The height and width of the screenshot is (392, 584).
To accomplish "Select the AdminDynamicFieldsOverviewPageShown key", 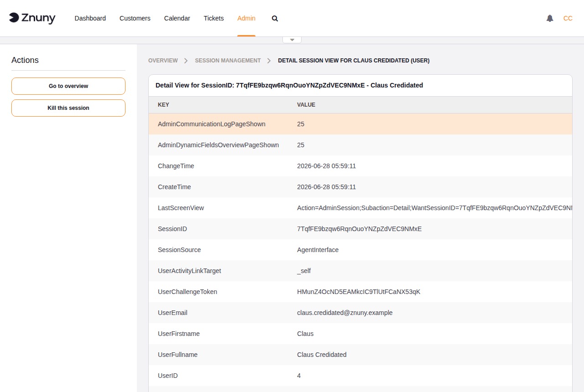I will (218, 145).
